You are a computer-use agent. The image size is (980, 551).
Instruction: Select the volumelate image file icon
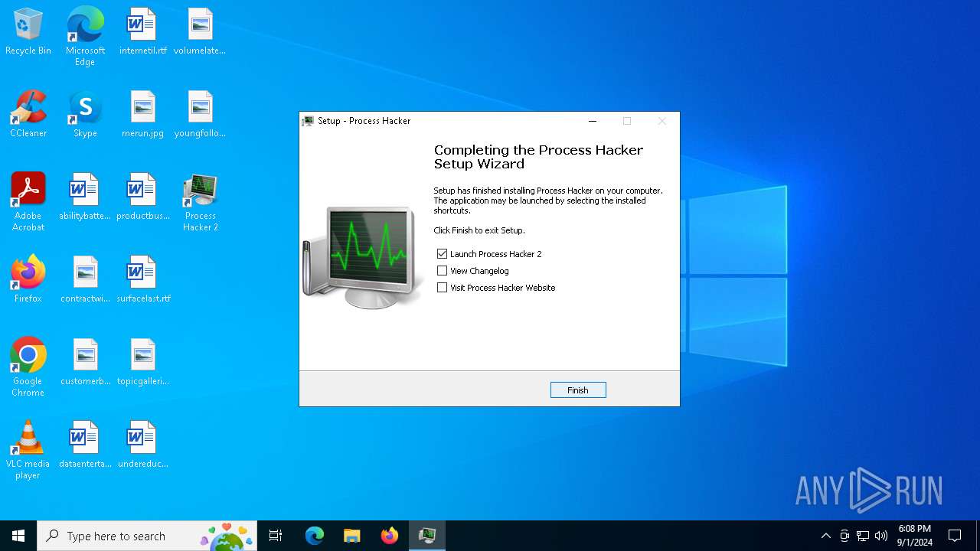[x=200, y=32]
